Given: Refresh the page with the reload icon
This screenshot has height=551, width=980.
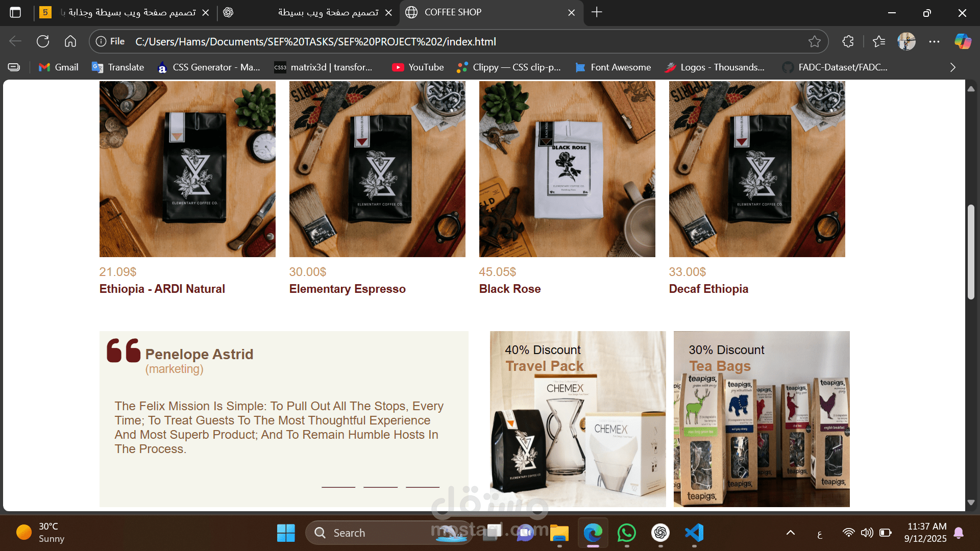Looking at the screenshot, I should click(x=43, y=41).
